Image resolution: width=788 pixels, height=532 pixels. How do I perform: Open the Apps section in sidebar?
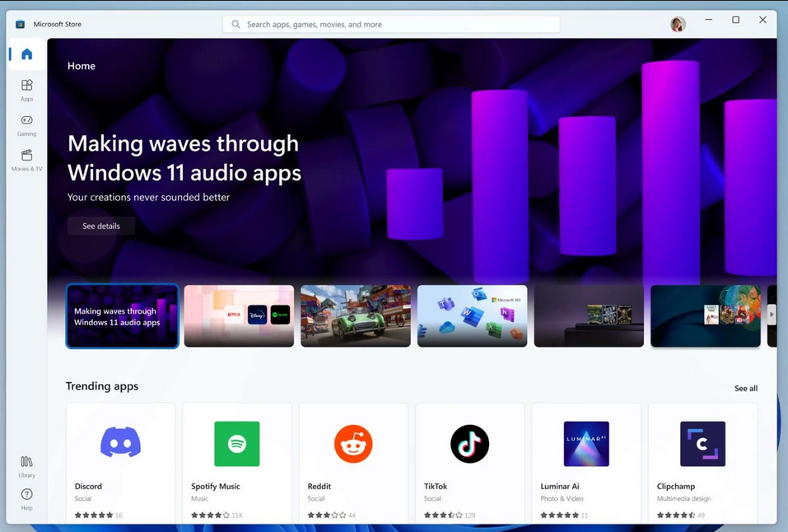(26, 90)
